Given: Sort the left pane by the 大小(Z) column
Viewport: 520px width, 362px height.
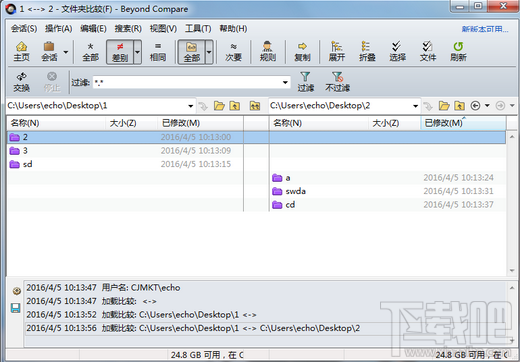Looking at the screenshot, I should (x=131, y=123).
